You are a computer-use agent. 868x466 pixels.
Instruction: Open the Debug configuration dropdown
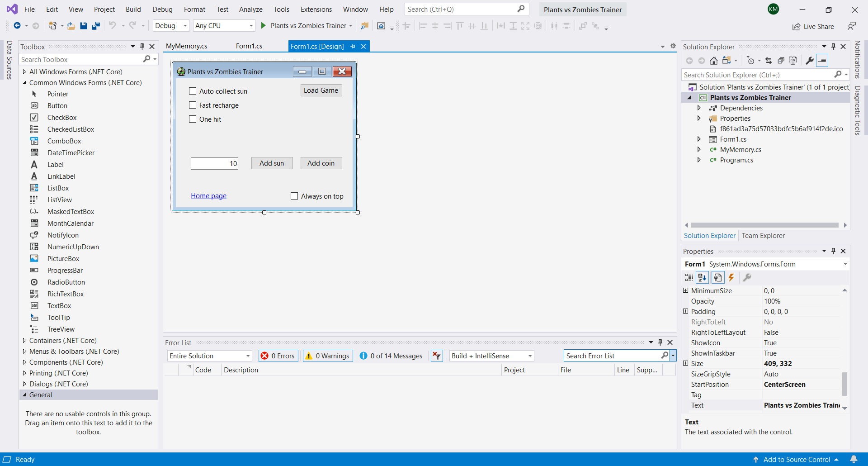coord(170,26)
